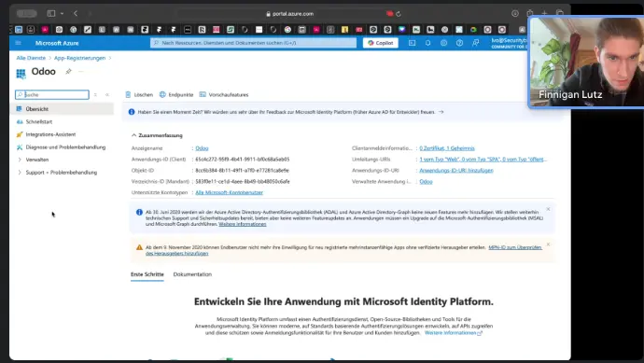Viewport: 644px width, 363px height.
Task: Open the LinkedIn bookmark favicon
Action: pos(19,30)
